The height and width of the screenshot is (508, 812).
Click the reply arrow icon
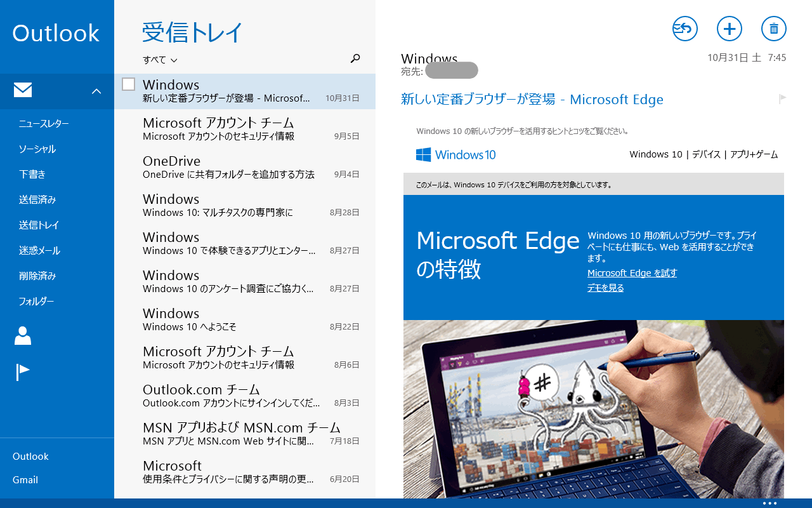(x=684, y=29)
